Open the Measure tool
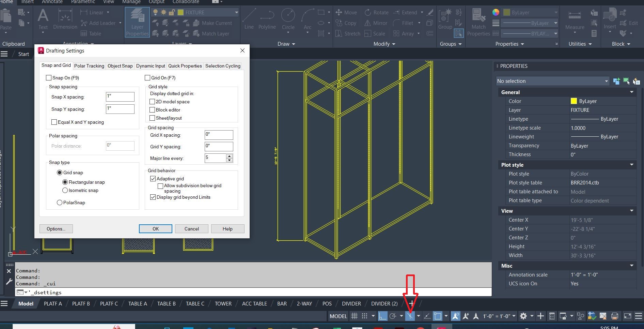This screenshot has height=329, width=644. coord(574,20)
